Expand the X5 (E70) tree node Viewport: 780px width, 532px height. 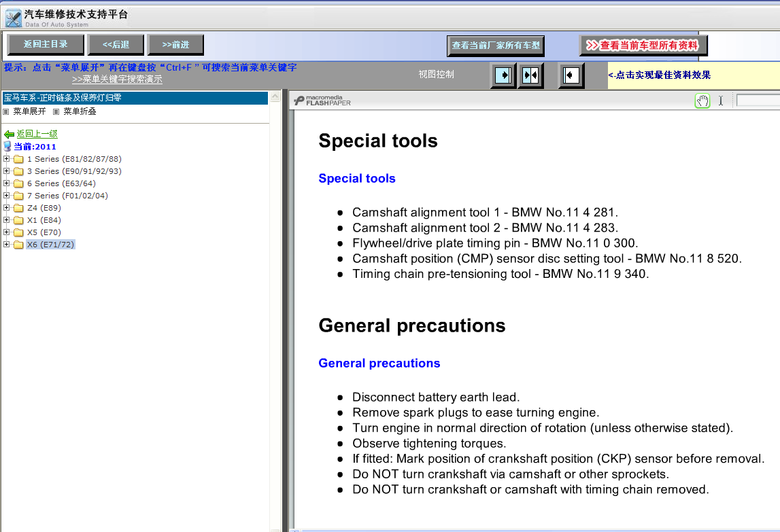(x=7, y=232)
